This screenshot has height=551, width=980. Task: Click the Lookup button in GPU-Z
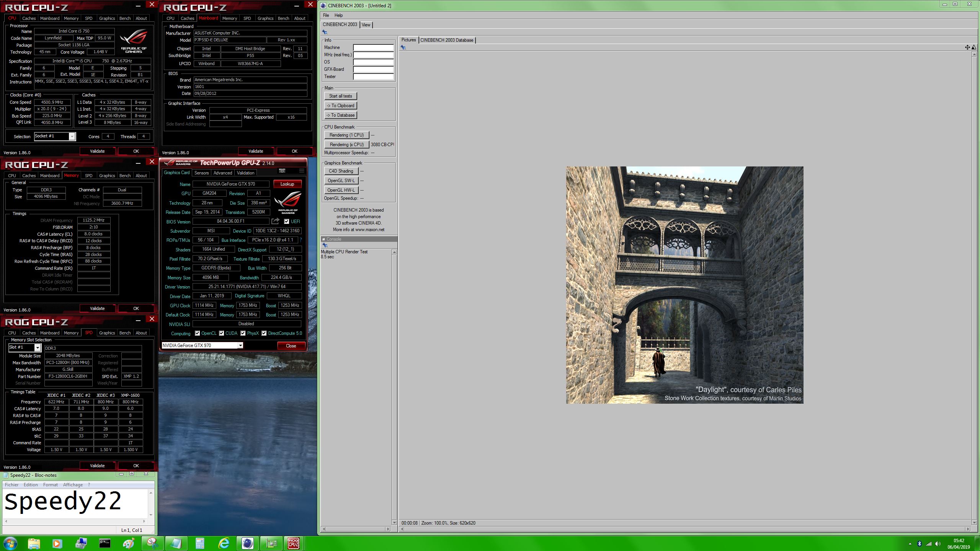coord(287,184)
